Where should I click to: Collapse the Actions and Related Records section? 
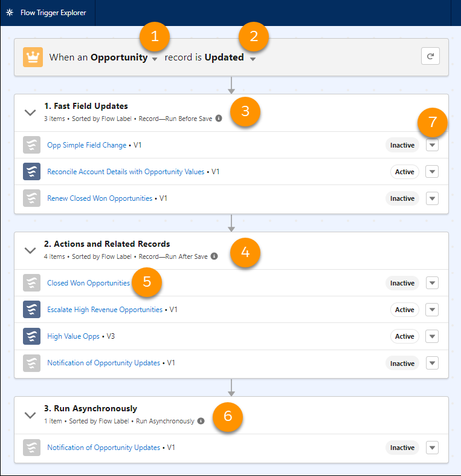tap(30, 250)
